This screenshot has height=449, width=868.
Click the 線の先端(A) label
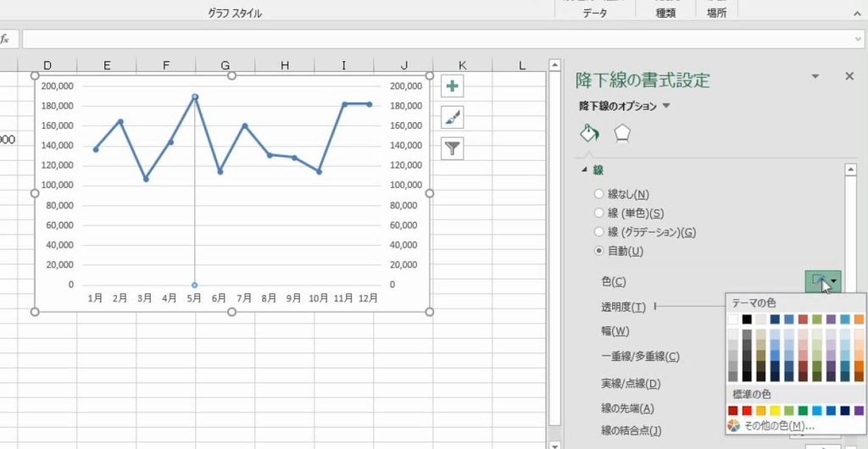point(627,408)
